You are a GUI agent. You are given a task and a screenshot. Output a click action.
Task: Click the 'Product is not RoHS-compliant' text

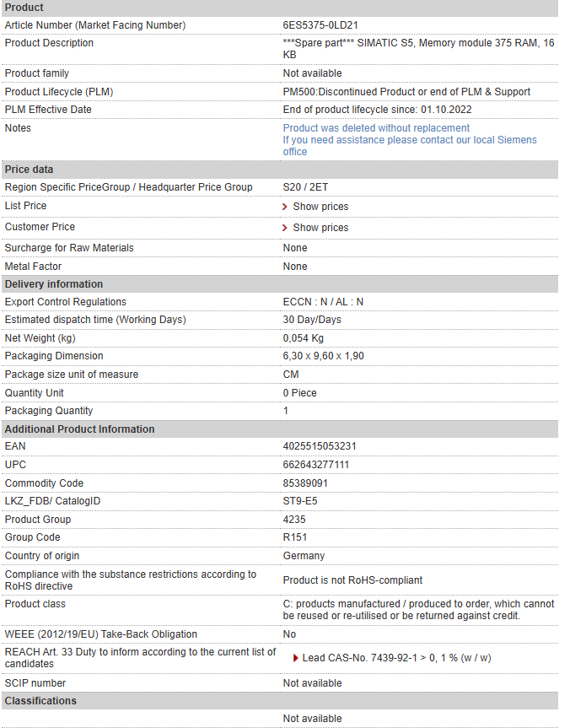coord(352,580)
